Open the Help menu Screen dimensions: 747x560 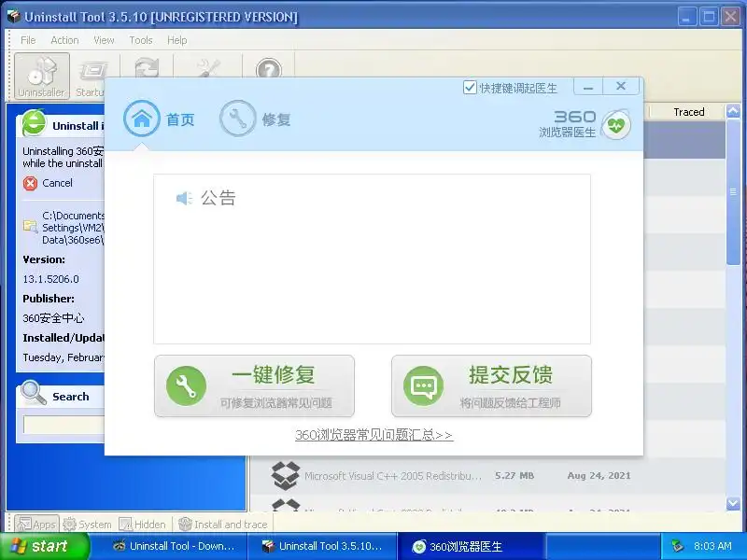177,40
